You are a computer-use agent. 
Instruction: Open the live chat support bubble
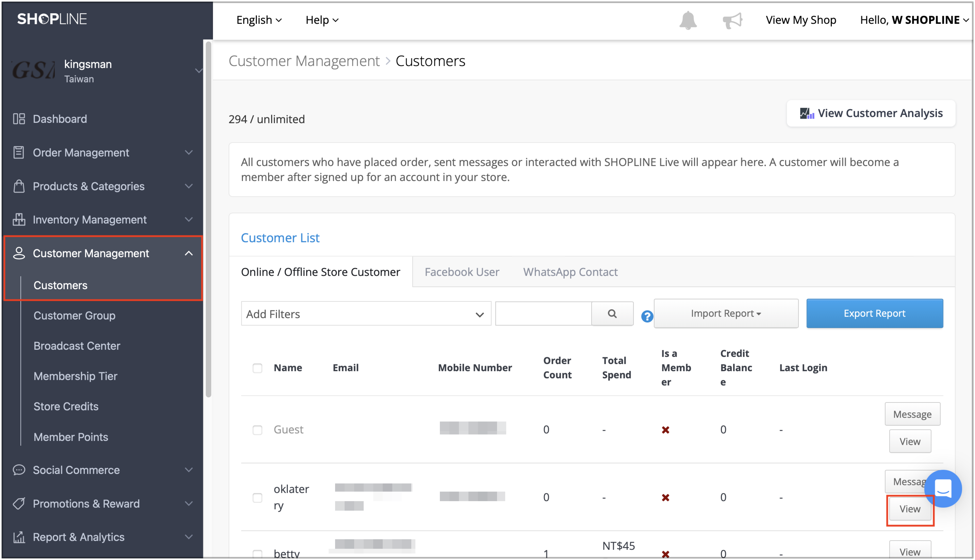[x=943, y=488]
